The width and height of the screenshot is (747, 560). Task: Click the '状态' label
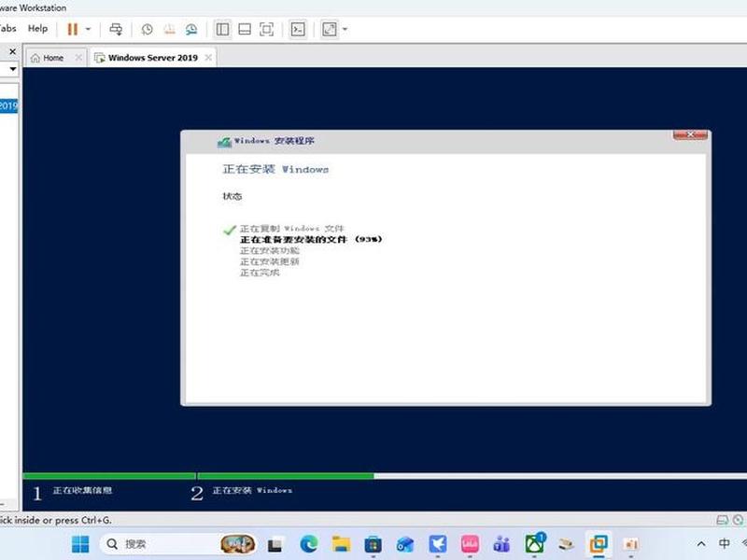232,196
